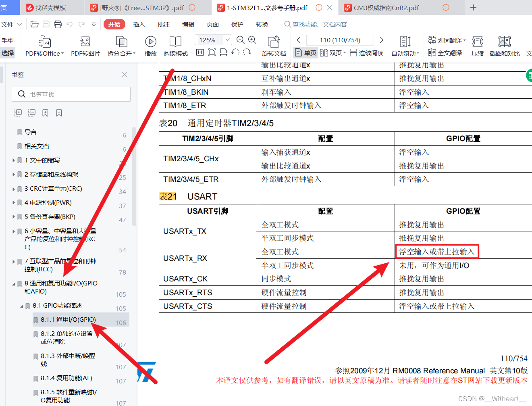Rotate page counterclockwise icon

[x=235, y=52]
